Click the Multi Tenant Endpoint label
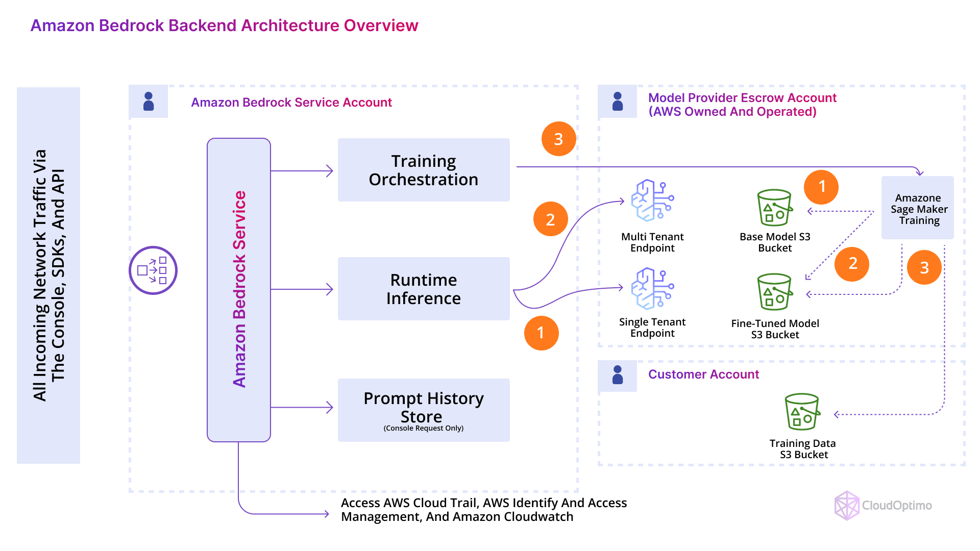Viewport: 980px width, 551px height. pyautogui.click(x=652, y=242)
